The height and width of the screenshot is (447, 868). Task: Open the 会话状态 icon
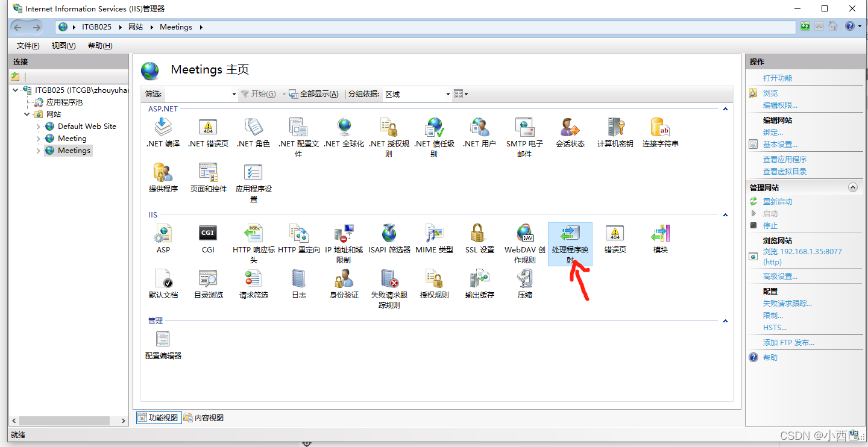570,133
